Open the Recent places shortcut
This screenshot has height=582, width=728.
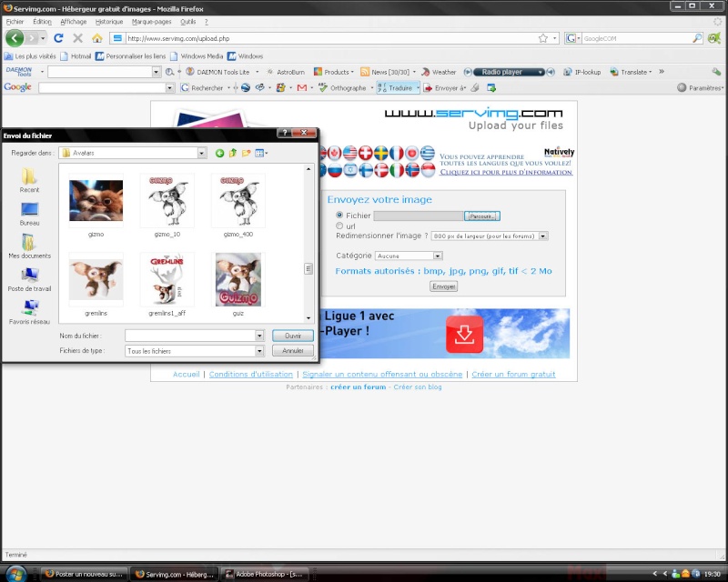pyautogui.click(x=29, y=181)
